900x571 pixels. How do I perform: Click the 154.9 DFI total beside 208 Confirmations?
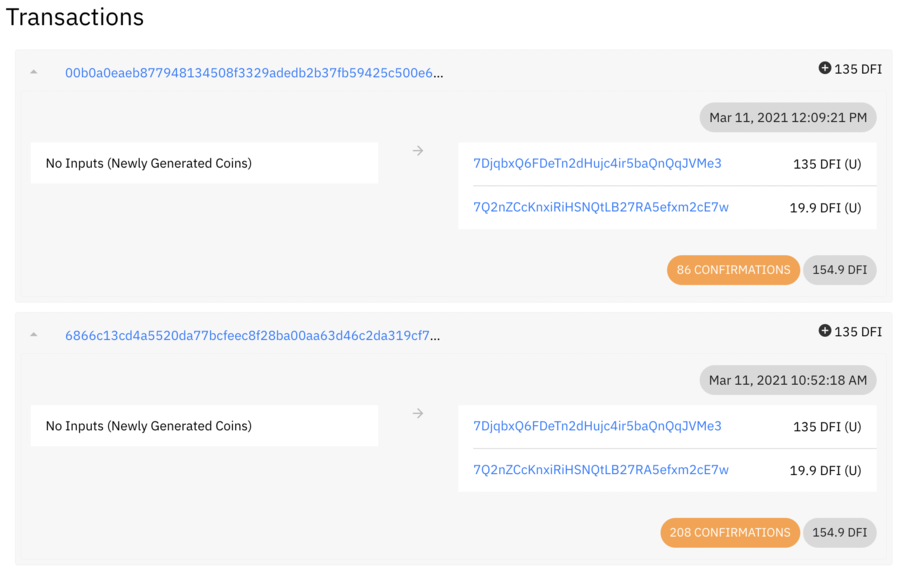pos(839,533)
